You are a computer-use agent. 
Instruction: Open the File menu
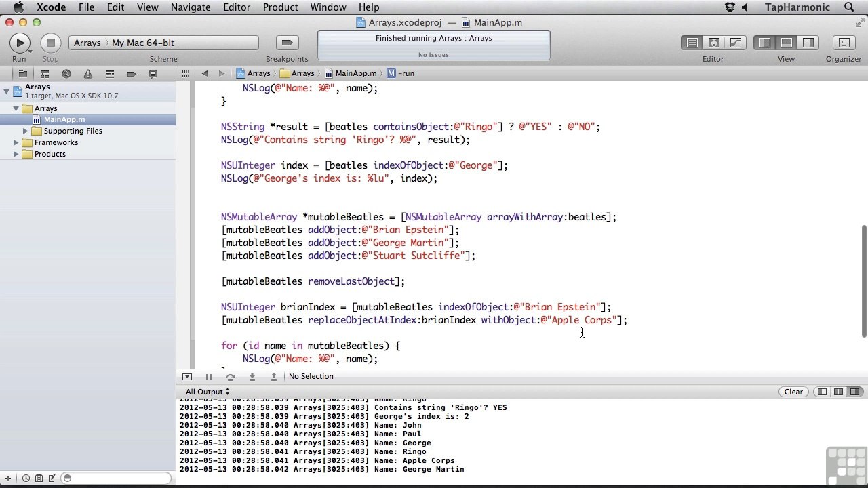tap(86, 7)
